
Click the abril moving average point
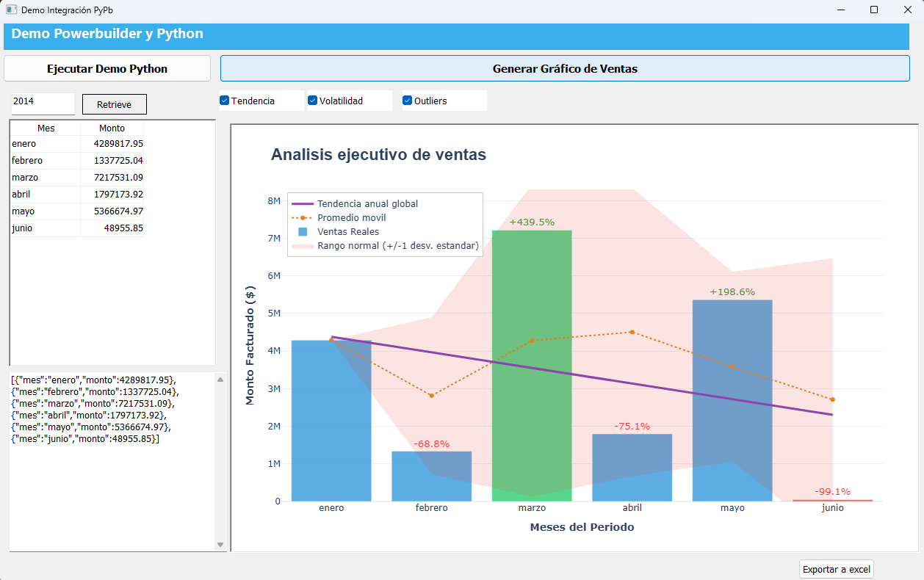point(632,332)
